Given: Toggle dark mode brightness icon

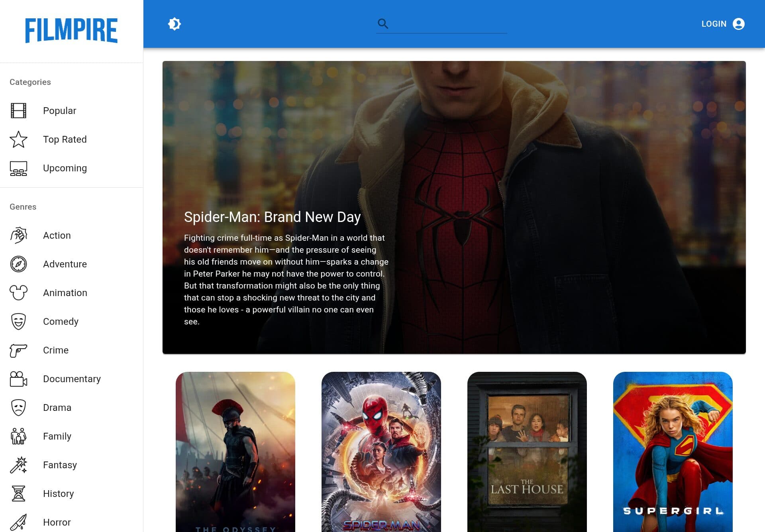Looking at the screenshot, I should coord(174,24).
